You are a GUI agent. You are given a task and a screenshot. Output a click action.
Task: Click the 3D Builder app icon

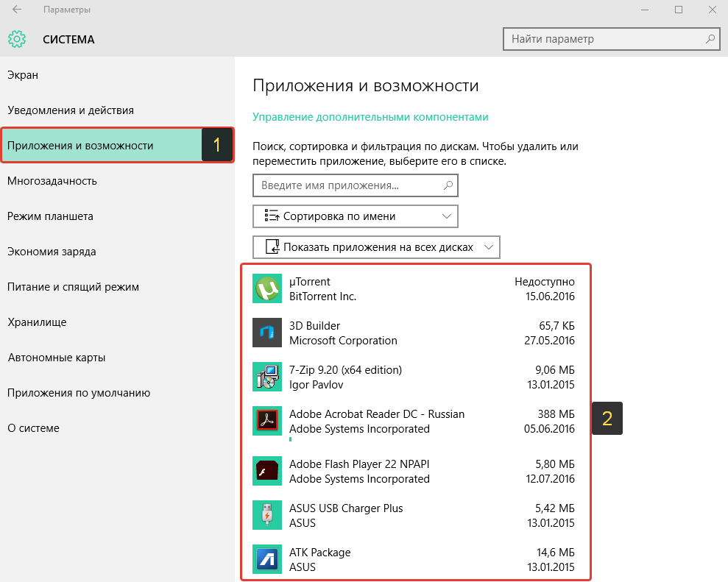pos(267,333)
